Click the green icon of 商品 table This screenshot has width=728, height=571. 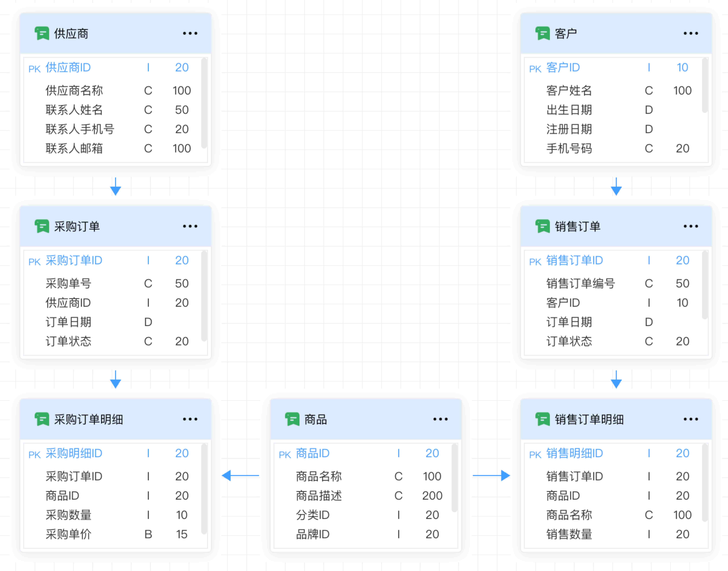pyautogui.click(x=292, y=419)
